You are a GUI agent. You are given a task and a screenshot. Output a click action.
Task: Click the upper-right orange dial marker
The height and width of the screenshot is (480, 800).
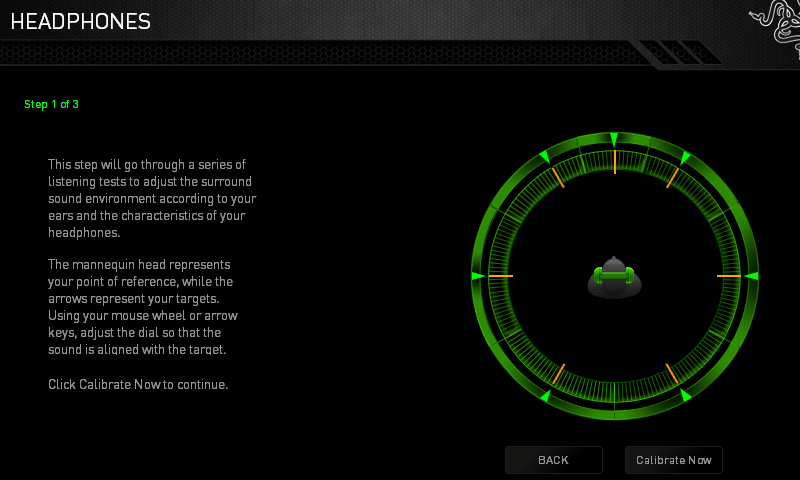(672, 178)
